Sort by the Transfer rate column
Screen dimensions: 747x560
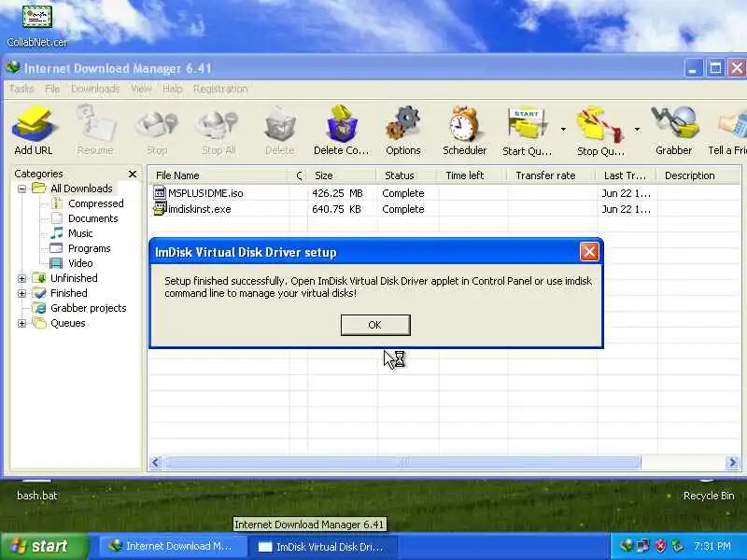click(x=552, y=175)
